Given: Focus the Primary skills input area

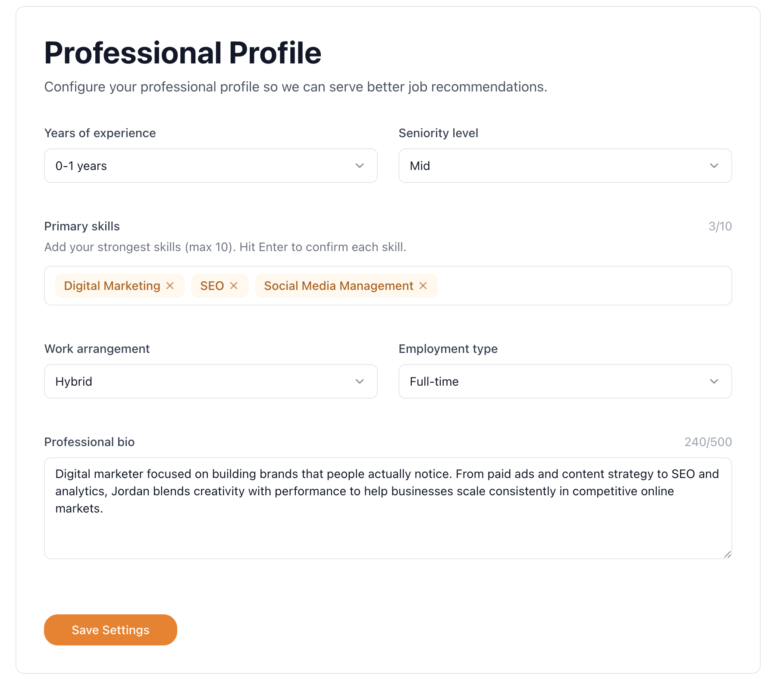Looking at the screenshot, I should (582, 286).
